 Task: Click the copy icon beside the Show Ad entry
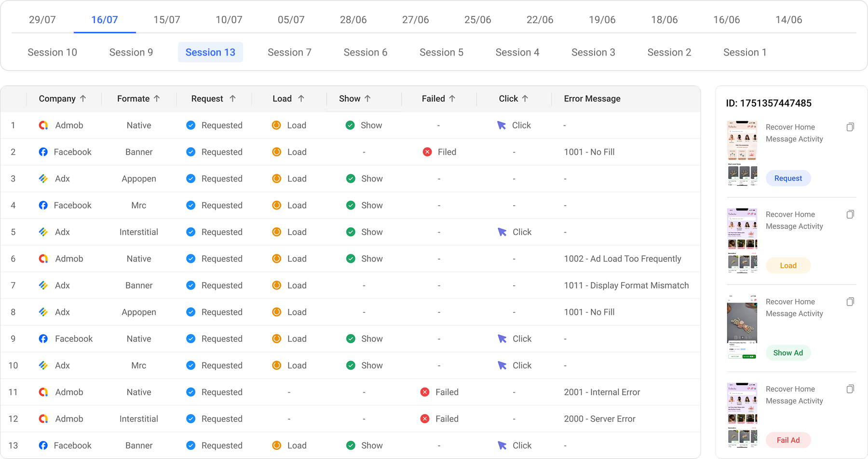point(850,302)
